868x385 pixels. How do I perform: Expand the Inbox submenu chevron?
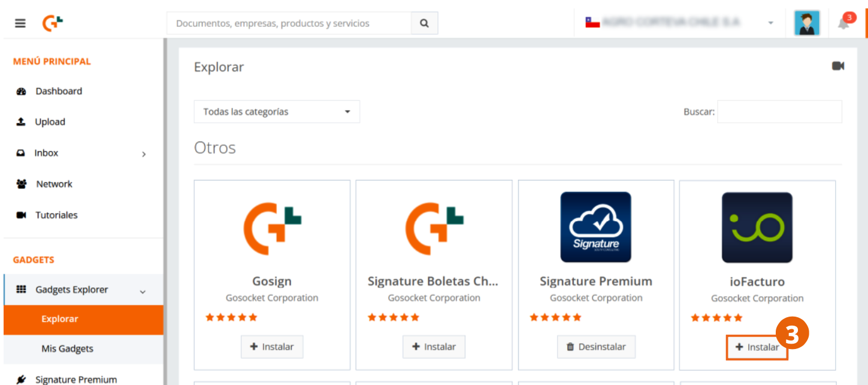[x=144, y=154]
